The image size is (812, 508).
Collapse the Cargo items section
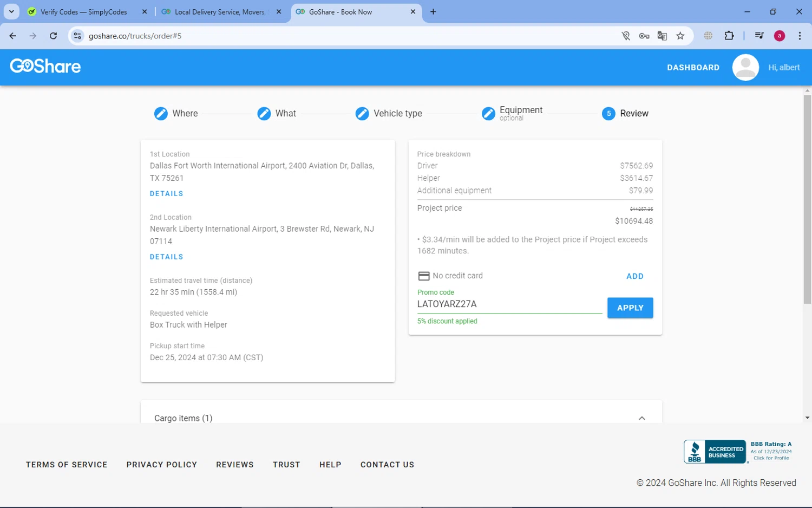coord(641,418)
